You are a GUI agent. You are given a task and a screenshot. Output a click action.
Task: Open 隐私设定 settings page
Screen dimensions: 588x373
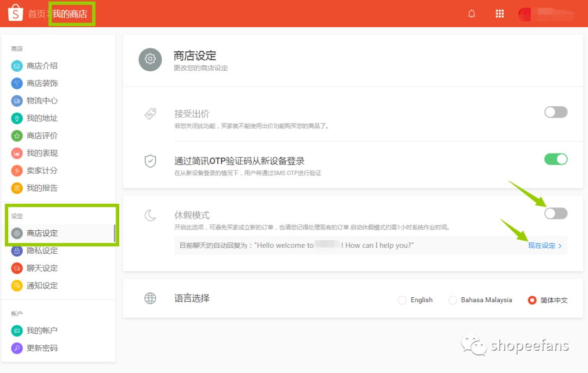[42, 251]
